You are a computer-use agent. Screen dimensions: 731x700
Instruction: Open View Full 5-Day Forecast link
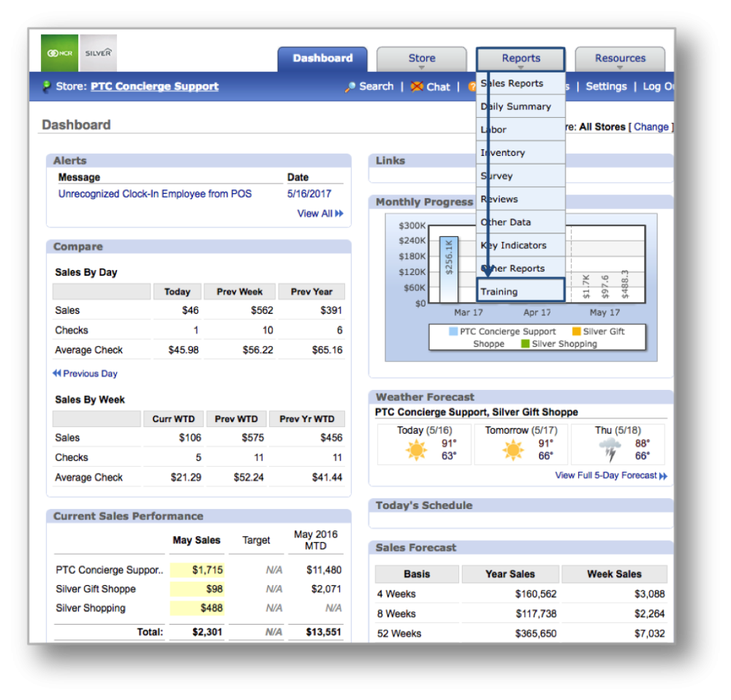(x=610, y=475)
